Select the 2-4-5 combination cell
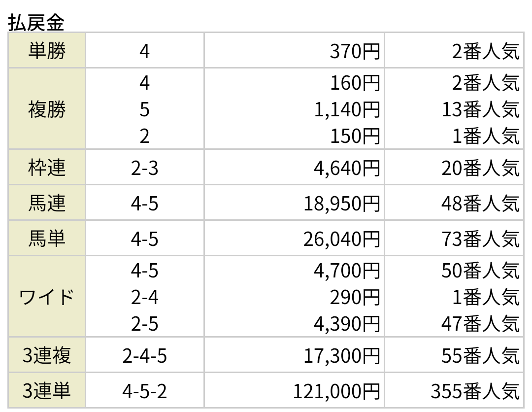Viewport: 532px width, 412px height. click(x=145, y=355)
